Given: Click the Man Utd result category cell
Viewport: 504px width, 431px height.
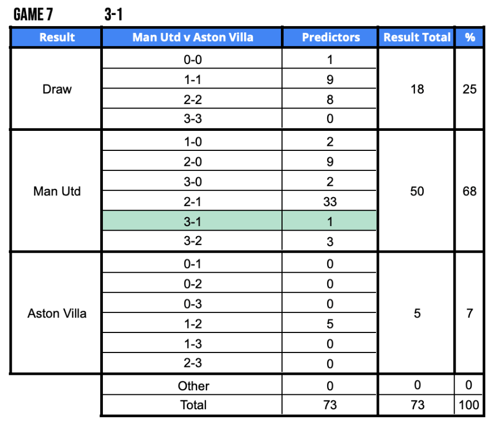Looking at the screenshot, I should click(57, 191).
